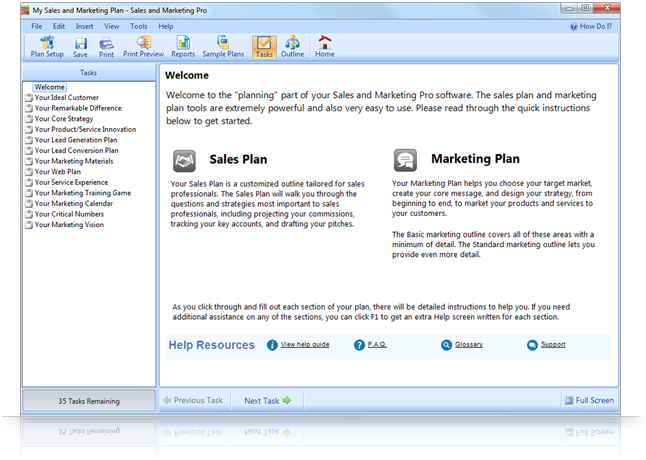The width and height of the screenshot is (646, 460).
Task: Open the Edit menu
Action: [x=59, y=26]
